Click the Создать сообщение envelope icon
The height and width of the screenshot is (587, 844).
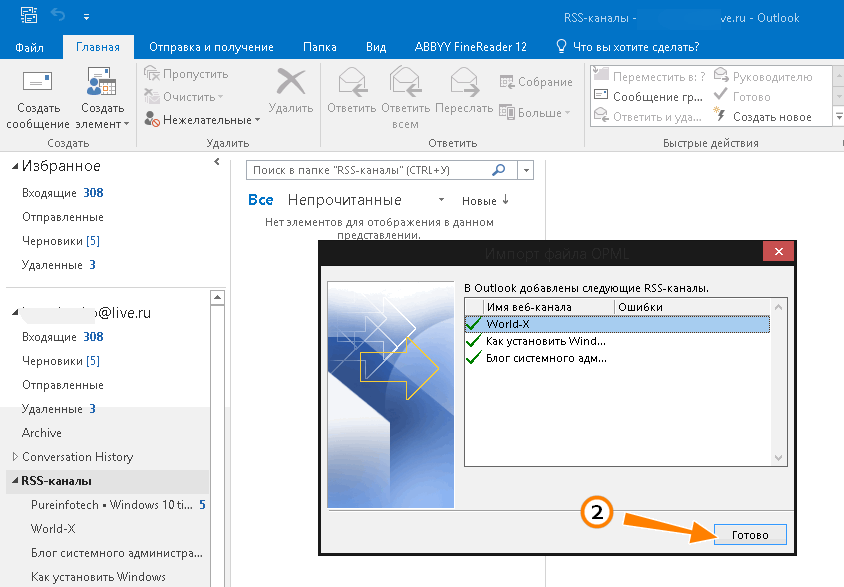38,82
